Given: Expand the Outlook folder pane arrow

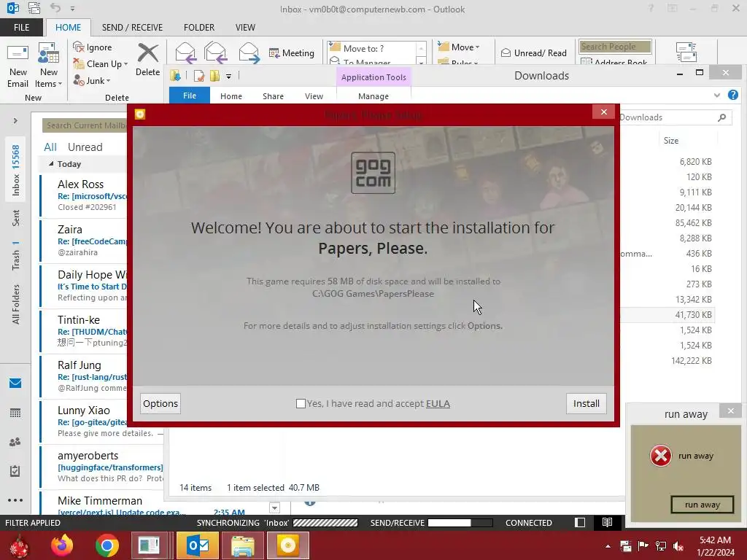Looking at the screenshot, I should [x=15, y=121].
